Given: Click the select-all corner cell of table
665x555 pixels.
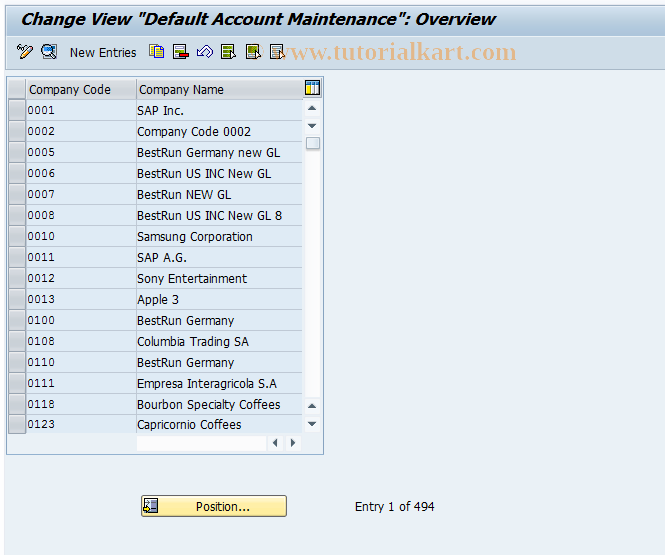Looking at the screenshot, I should point(17,89).
